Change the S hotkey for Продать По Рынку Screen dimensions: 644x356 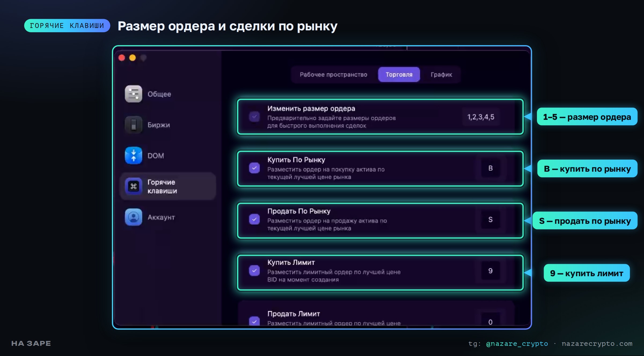point(491,220)
